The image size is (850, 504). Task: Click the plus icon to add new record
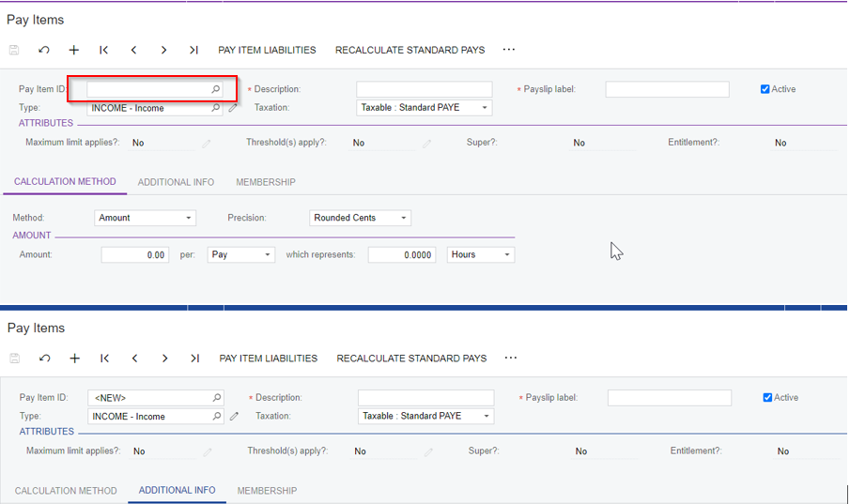(74, 50)
